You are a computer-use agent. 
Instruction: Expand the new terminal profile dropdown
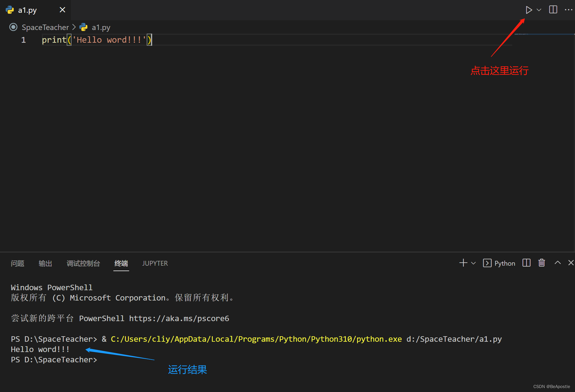click(473, 263)
